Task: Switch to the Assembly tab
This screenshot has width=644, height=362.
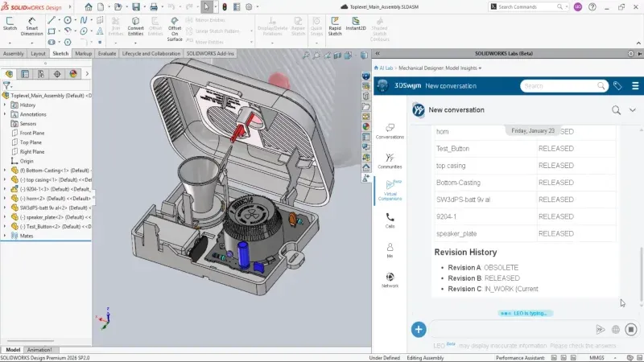Action: coord(14,53)
